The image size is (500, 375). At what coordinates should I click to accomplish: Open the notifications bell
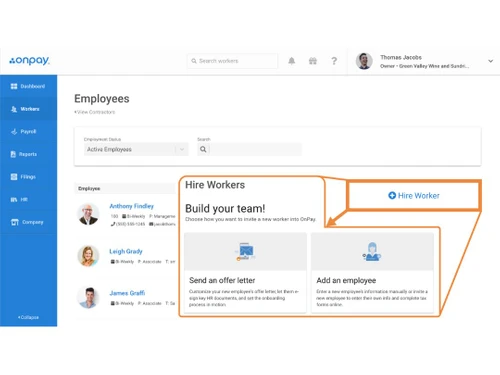pyautogui.click(x=292, y=61)
